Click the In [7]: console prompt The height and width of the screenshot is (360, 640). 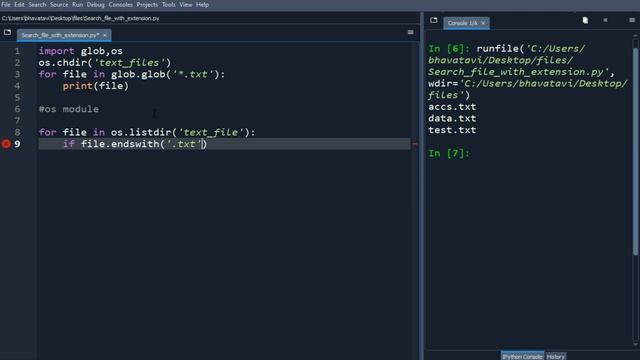pos(449,153)
